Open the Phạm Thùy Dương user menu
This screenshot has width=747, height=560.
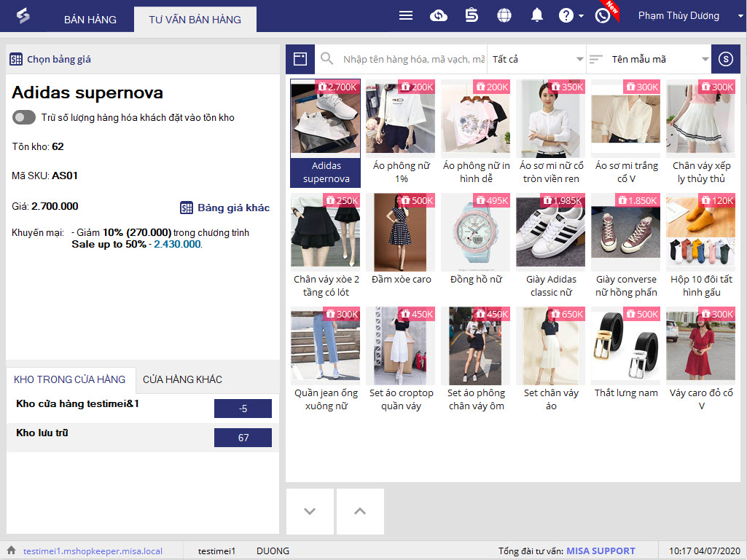(690, 16)
